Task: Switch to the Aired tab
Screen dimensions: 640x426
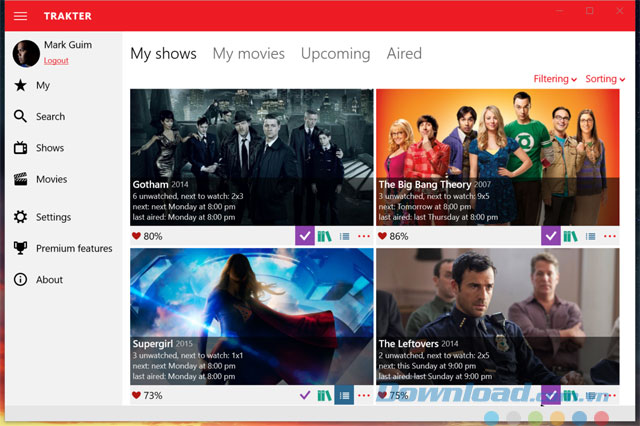Action: [404, 53]
